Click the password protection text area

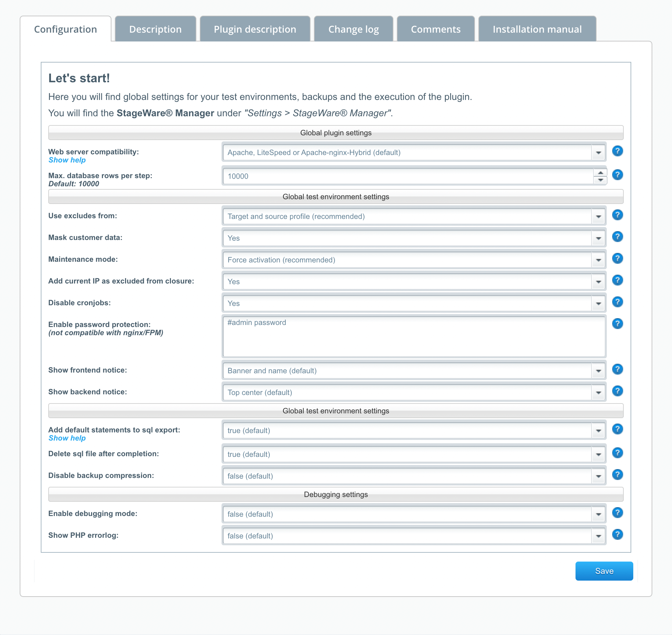(414, 336)
